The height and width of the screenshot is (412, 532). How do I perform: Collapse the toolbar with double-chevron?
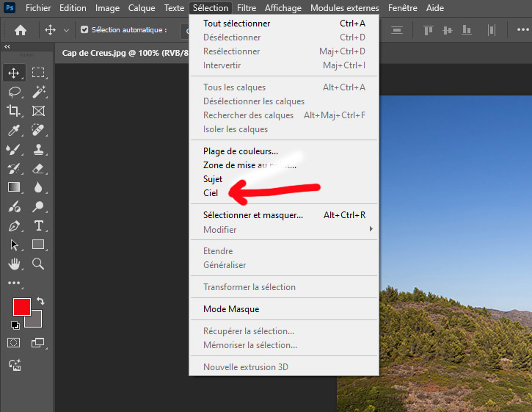click(x=7, y=46)
